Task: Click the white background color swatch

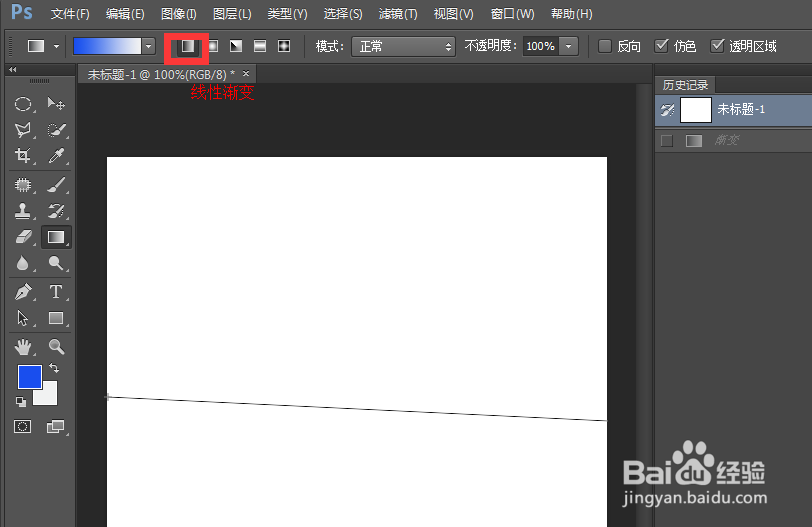Action: pyautogui.click(x=49, y=397)
